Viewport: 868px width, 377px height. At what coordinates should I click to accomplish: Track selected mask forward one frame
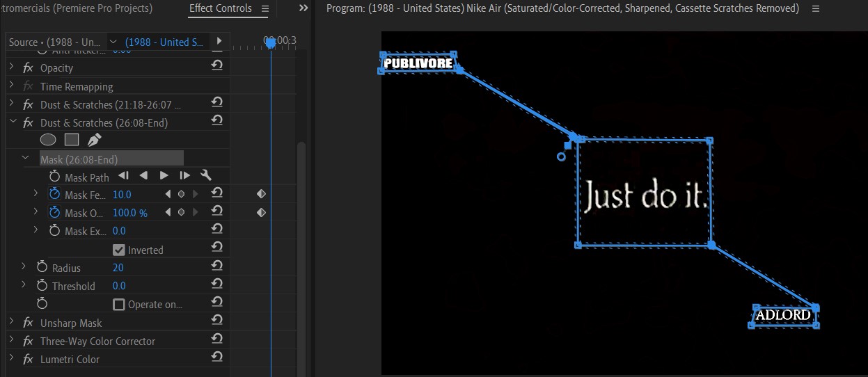coord(184,177)
